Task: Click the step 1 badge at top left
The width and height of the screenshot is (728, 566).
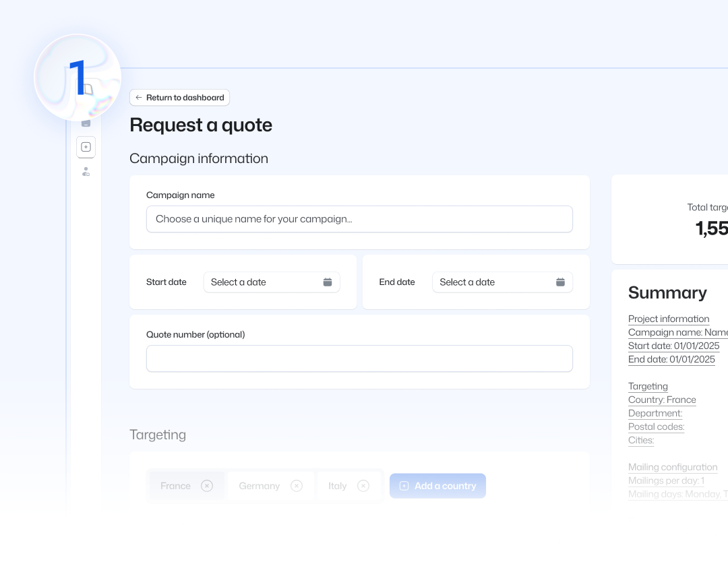Action: pos(77,77)
